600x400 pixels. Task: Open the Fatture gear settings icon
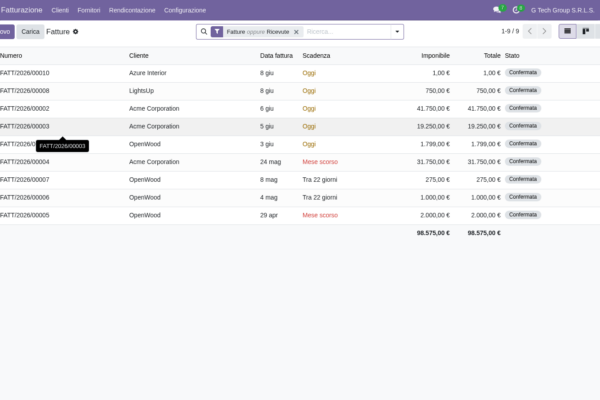pyautogui.click(x=76, y=32)
